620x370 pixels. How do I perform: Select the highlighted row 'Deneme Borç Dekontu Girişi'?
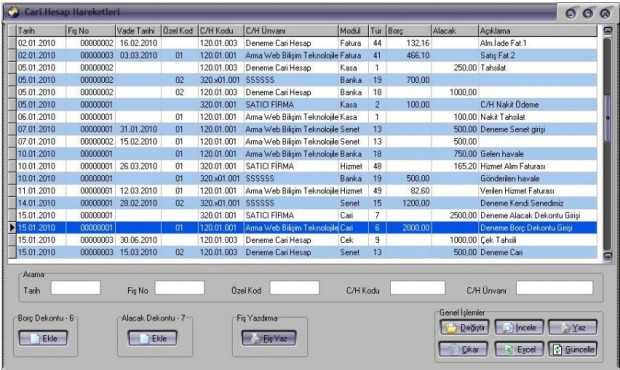pos(302,227)
